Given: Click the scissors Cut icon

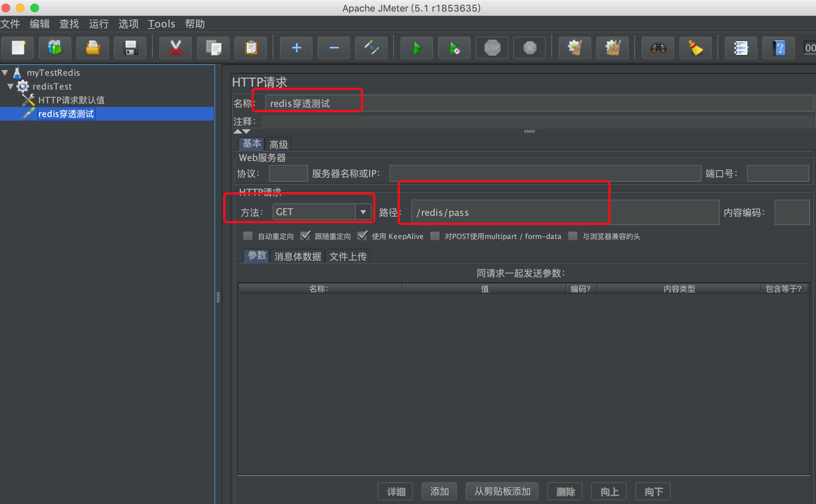Looking at the screenshot, I should click(175, 48).
